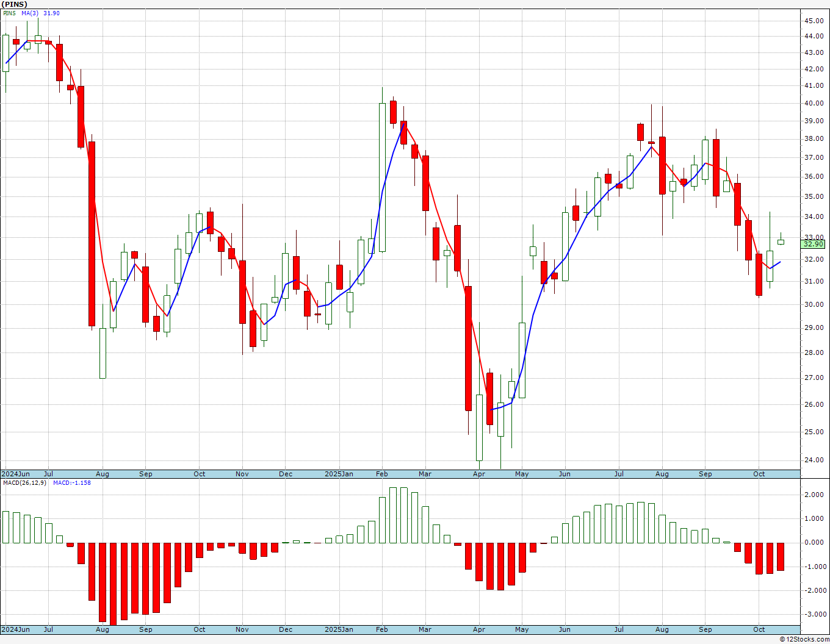Click Dec on the MACD panel time axis

click(x=286, y=629)
